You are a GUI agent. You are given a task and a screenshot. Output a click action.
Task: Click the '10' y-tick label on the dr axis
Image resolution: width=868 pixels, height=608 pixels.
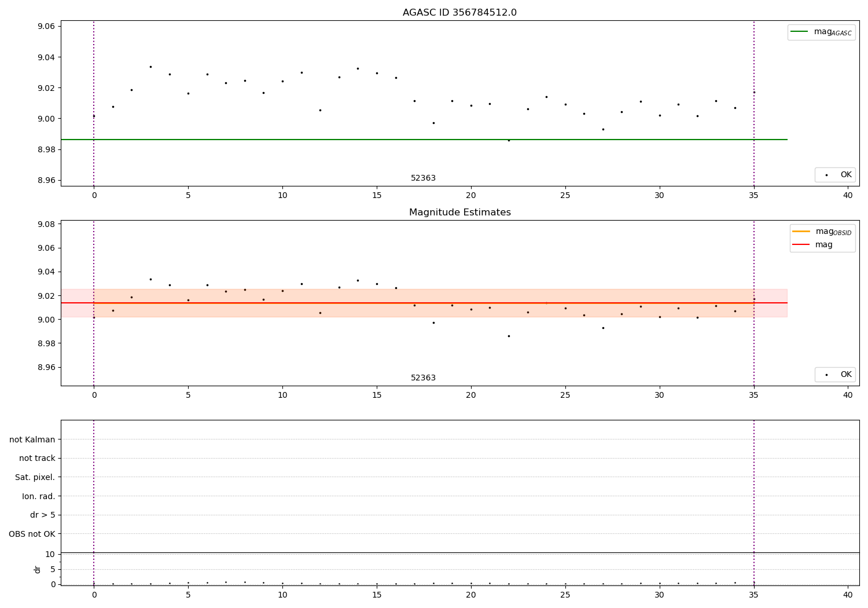[x=50, y=554]
